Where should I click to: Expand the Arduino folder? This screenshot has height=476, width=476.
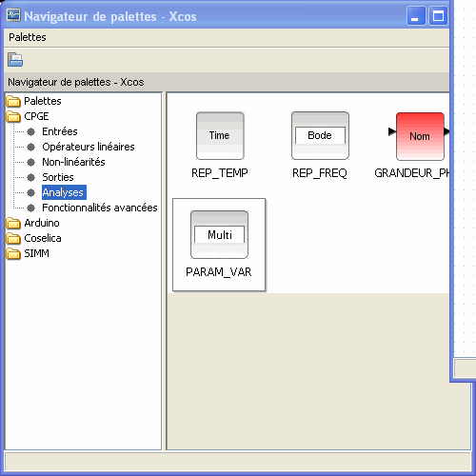tap(33, 223)
